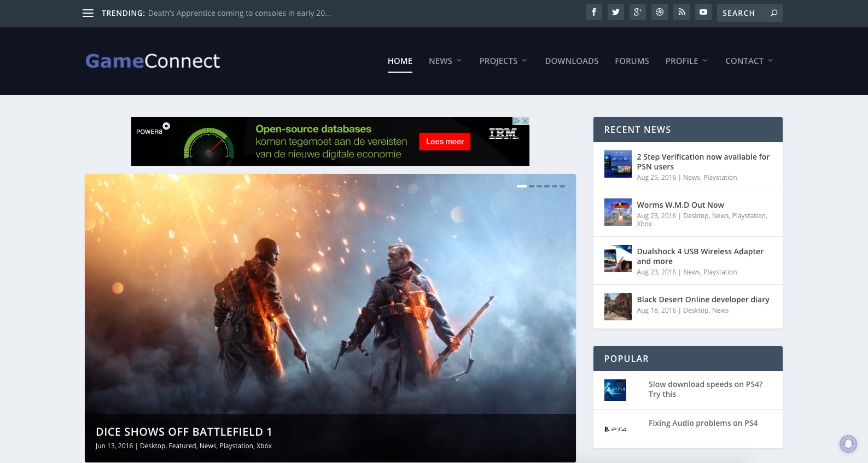Open the hamburger menu icon

pyautogui.click(x=88, y=13)
